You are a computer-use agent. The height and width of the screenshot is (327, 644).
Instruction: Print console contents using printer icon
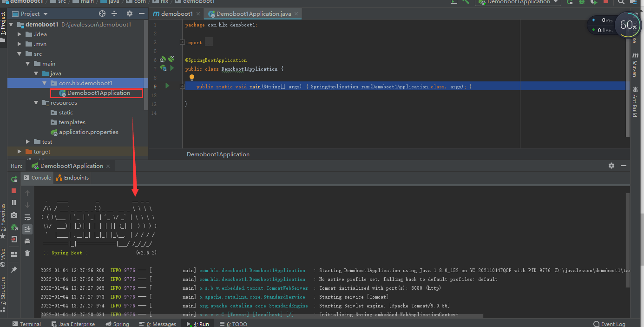27,241
